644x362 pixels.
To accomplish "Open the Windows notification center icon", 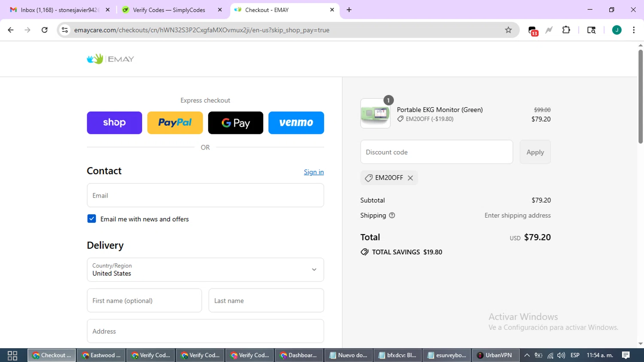I will 626,355.
